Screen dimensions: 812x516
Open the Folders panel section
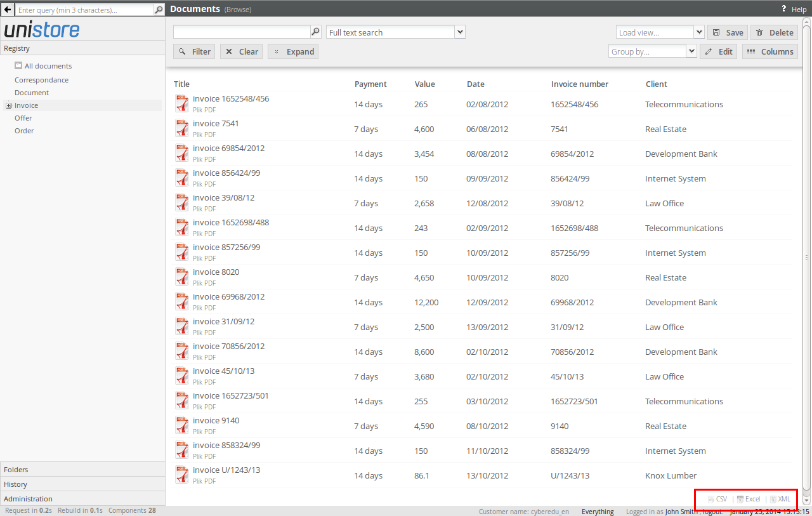coord(82,470)
